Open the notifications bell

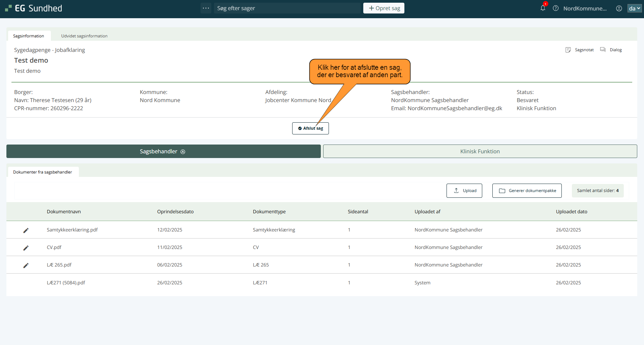click(543, 8)
